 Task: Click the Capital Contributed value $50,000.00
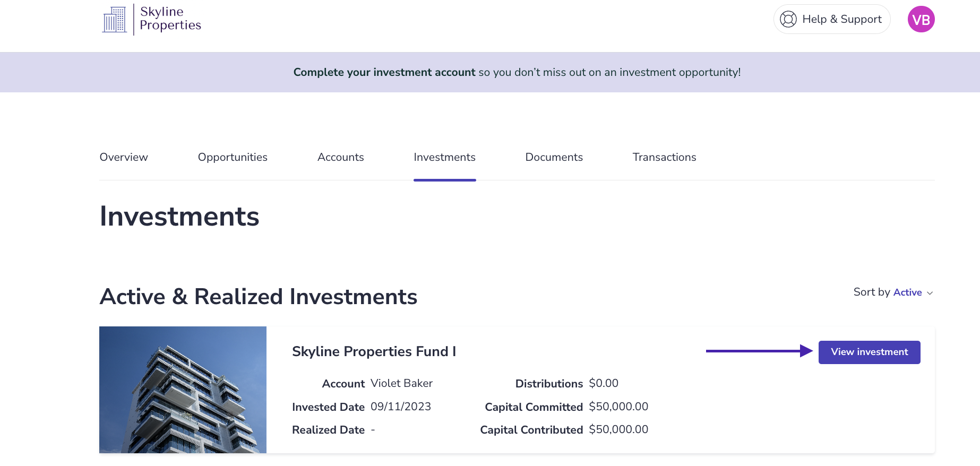(618, 429)
